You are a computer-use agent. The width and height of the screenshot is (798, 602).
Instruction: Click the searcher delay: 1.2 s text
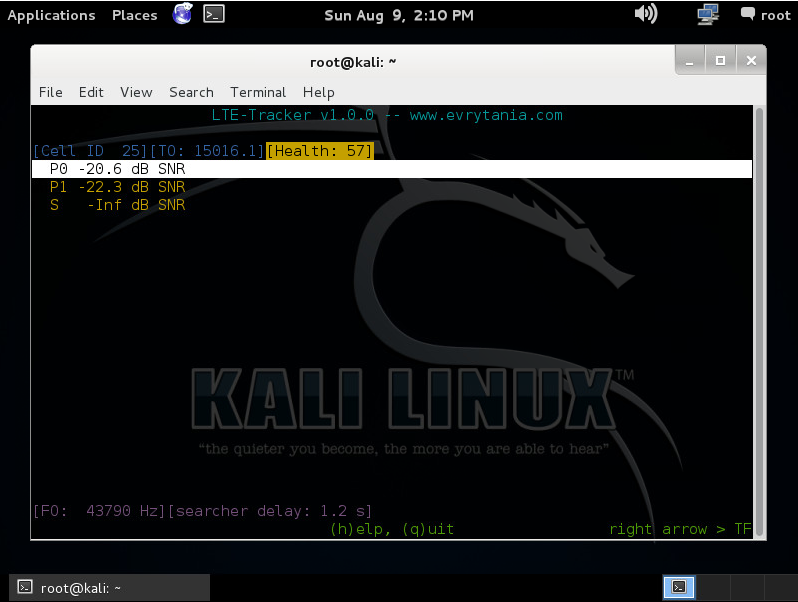point(270,510)
